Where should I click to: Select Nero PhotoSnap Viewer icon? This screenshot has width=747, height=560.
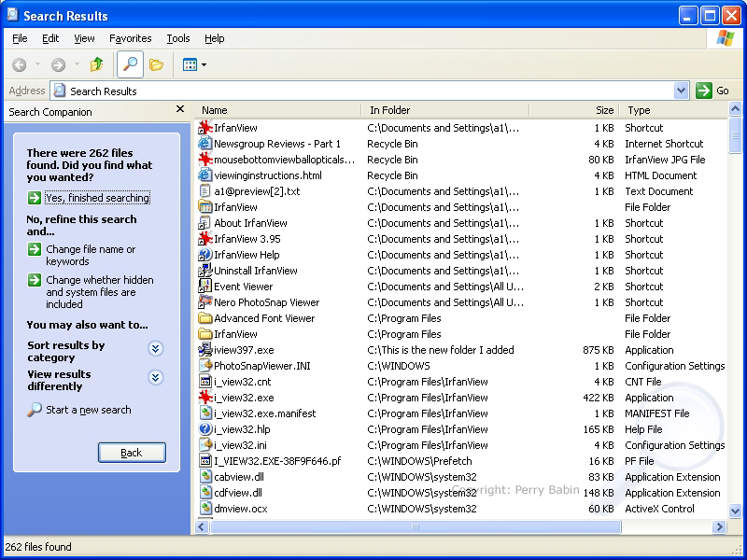pos(205,301)
